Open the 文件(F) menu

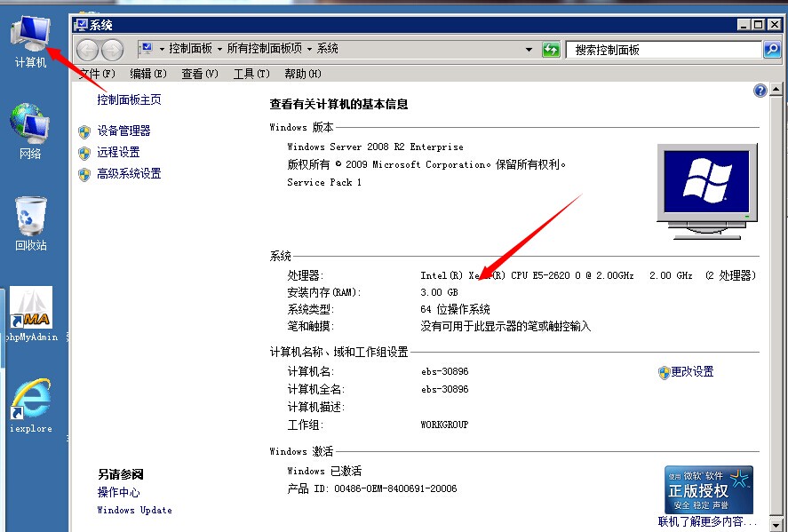point(98,74)
